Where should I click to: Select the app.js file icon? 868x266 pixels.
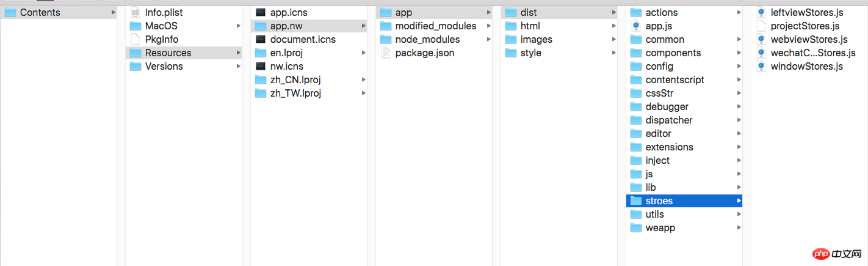pos(636,26)
